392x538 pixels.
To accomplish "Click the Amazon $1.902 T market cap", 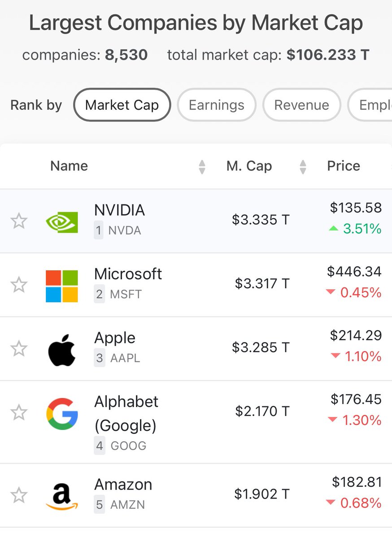I will [x=262, y=494].
